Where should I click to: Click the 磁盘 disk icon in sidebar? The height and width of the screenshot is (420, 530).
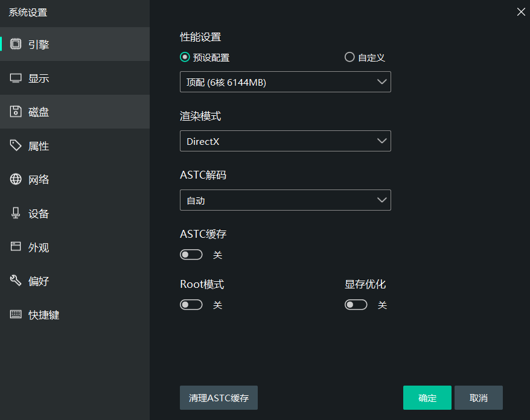(x=16, y=112)
